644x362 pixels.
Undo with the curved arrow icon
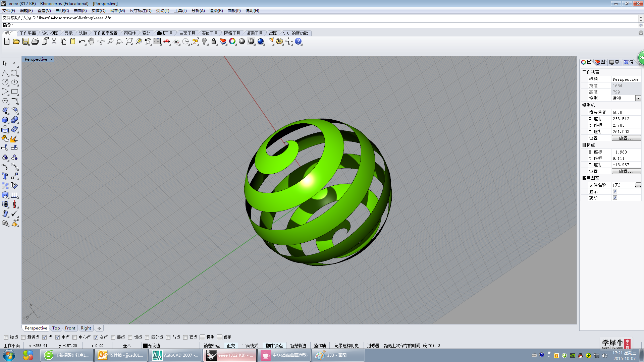point(82,41)
